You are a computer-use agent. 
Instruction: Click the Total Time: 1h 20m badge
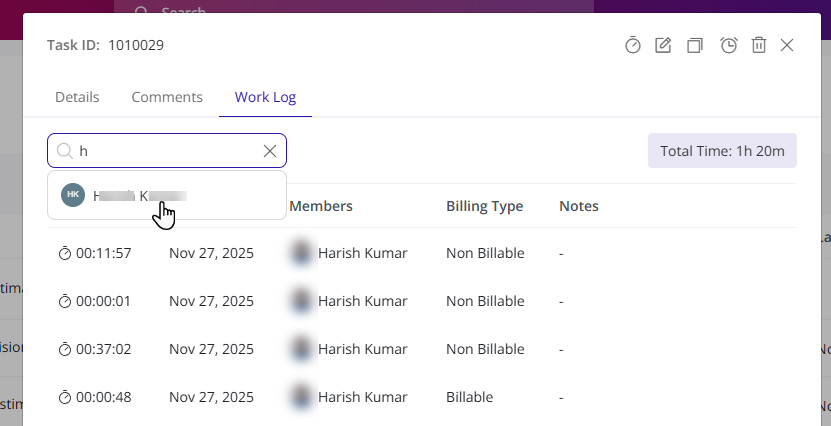point(722,151)
